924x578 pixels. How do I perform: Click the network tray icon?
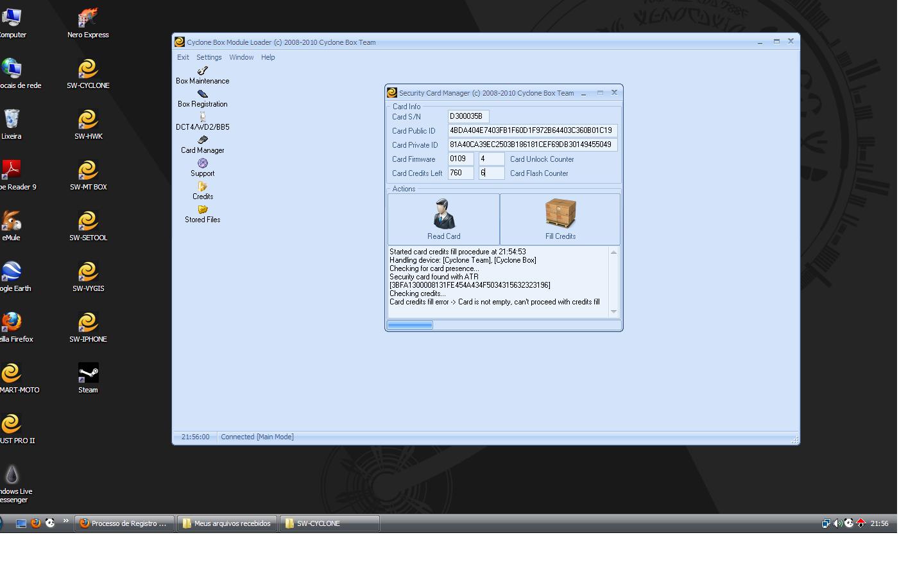tap(826, 523)
